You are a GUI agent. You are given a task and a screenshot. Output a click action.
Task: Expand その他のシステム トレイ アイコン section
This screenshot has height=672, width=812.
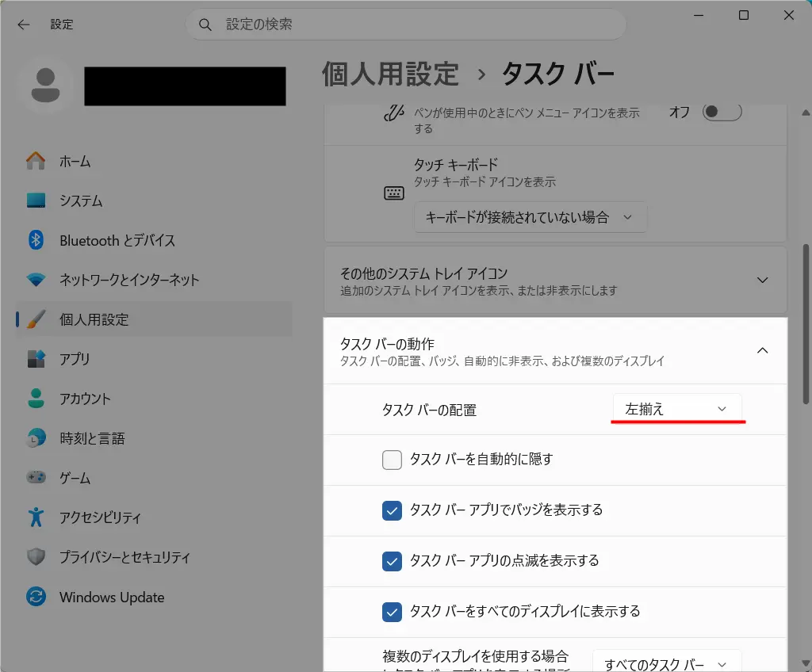point(762,281)
